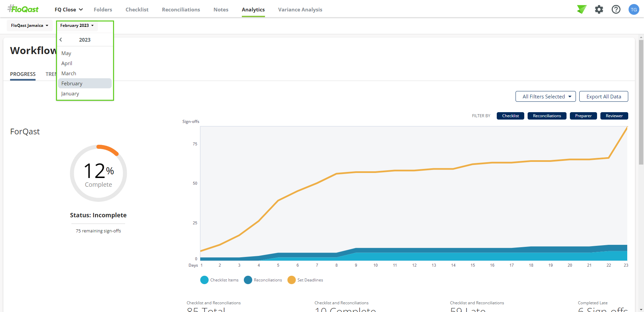644x312 pixels.
Task: Open the FloQast Jamaica entity dropdown
Action: pyautogui.click(x=30, y=26)
